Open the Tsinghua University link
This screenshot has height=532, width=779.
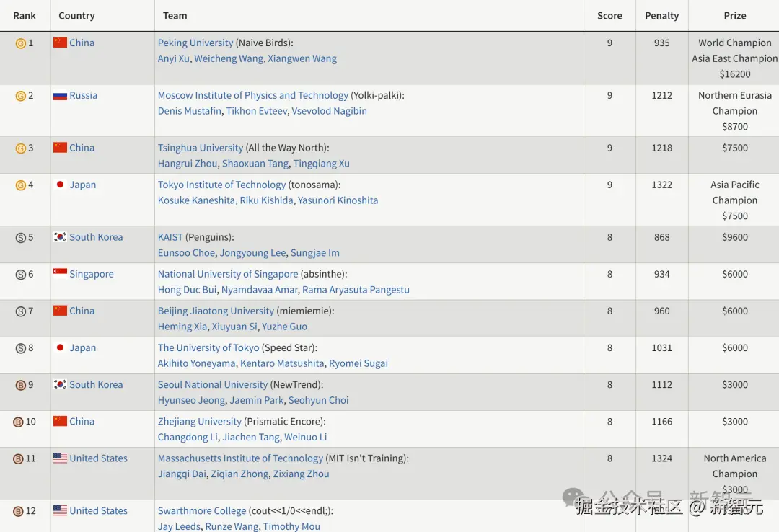click(x=201, y=148)
